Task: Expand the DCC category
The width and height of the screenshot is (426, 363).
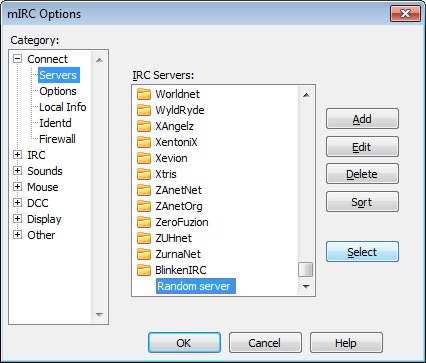Action: coord(17,203)
